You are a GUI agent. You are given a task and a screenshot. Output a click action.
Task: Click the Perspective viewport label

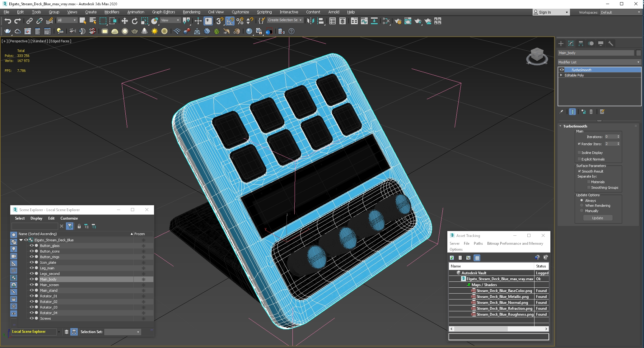pyautogui.click(x=19, y=41)
